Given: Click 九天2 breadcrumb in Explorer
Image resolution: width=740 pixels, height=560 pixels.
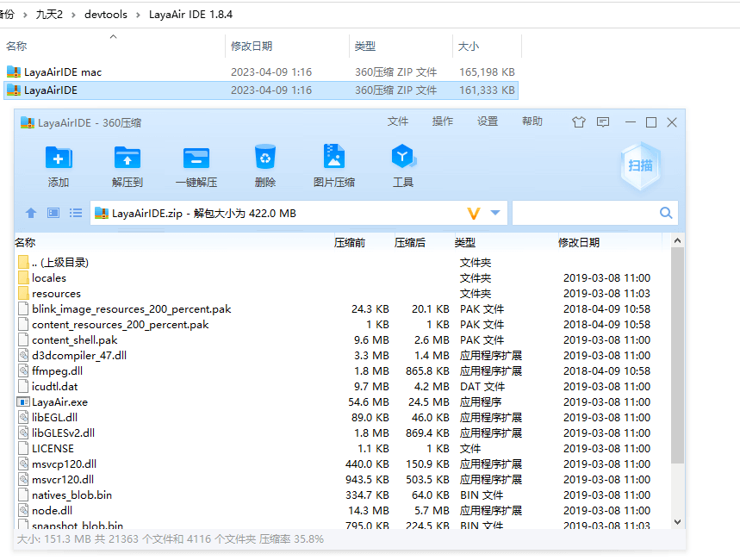Looking at the screenshot, I should point(49,15).
